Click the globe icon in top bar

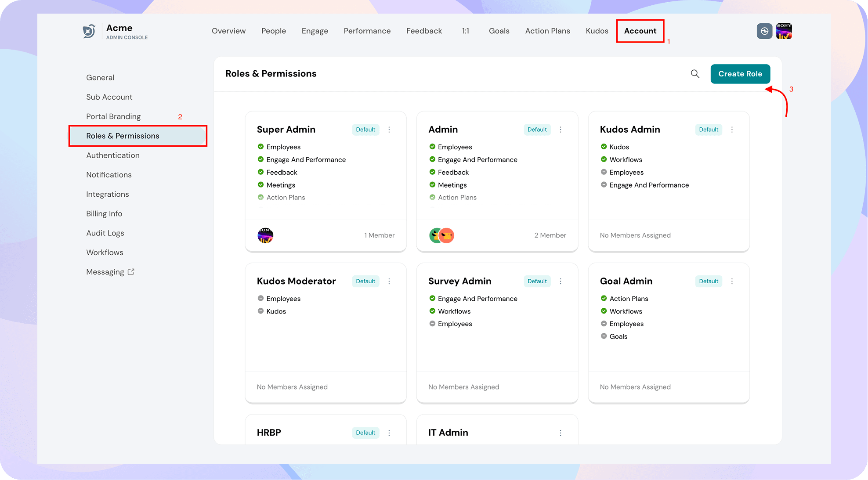coord(764,31)
